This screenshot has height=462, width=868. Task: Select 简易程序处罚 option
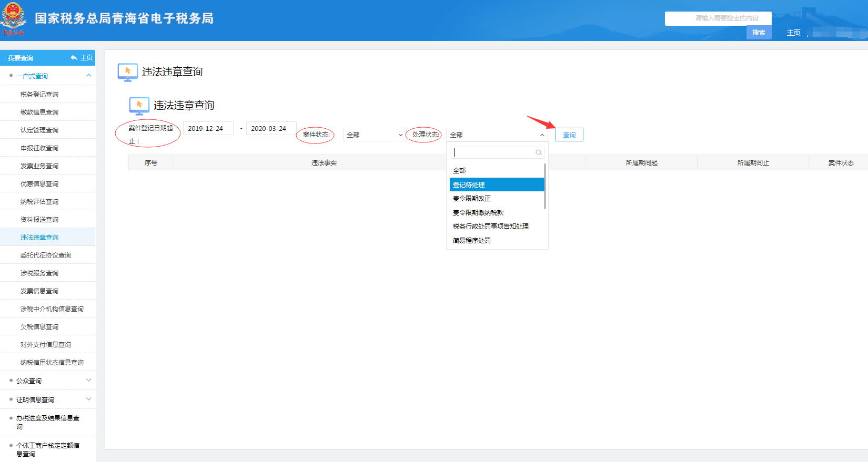tap(497, 240)
